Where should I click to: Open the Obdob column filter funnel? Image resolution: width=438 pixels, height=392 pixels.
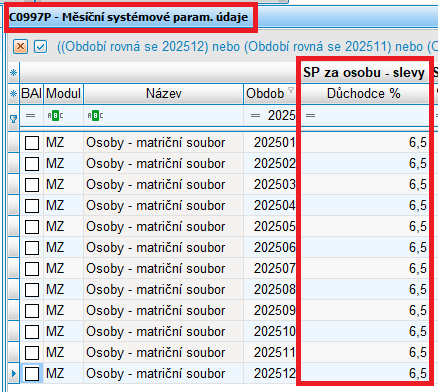(x=291, y=90)
